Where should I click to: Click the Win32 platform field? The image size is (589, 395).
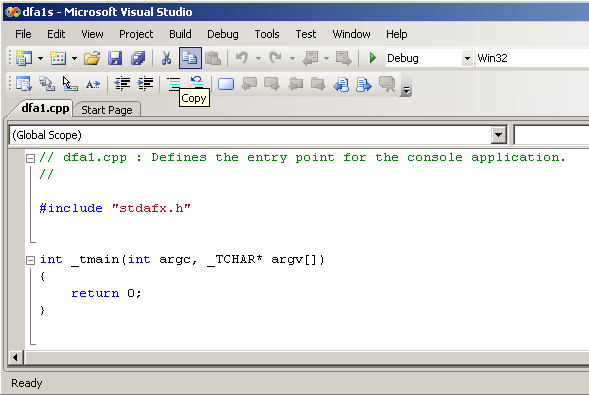[532, 58]
